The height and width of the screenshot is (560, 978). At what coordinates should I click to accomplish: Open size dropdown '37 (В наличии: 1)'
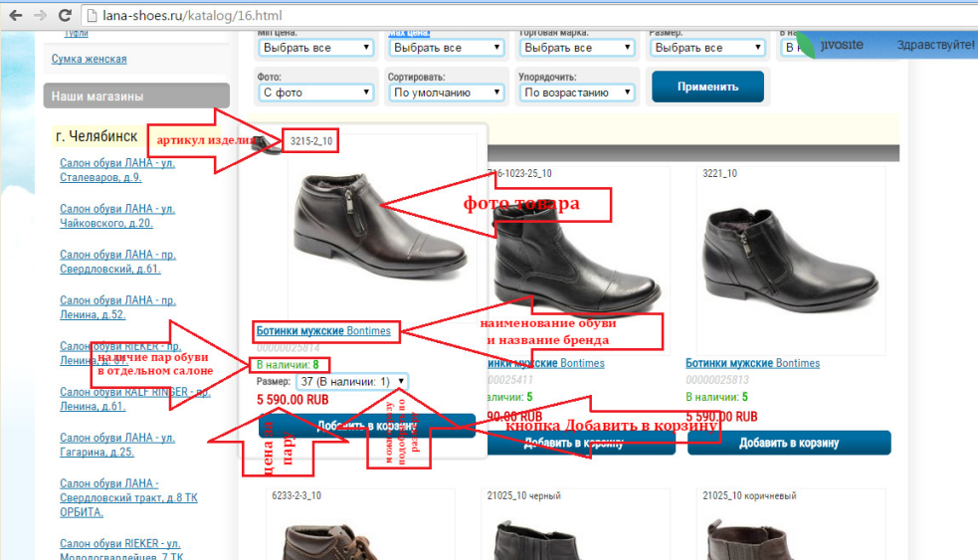(352, 381)
